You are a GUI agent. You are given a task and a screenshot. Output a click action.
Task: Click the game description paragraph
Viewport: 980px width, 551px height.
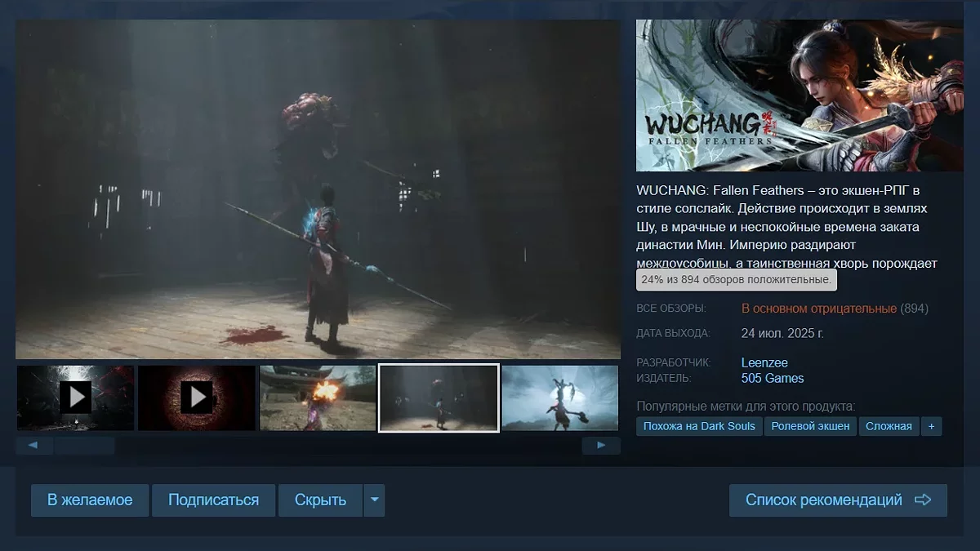(x=786, y=226)
